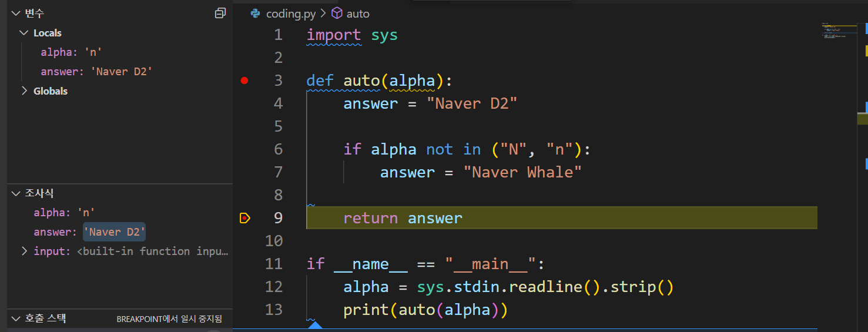Click the string "Naver D2" on line 4
This screenshot has height=332, width=868.
(x=472, y=103)
